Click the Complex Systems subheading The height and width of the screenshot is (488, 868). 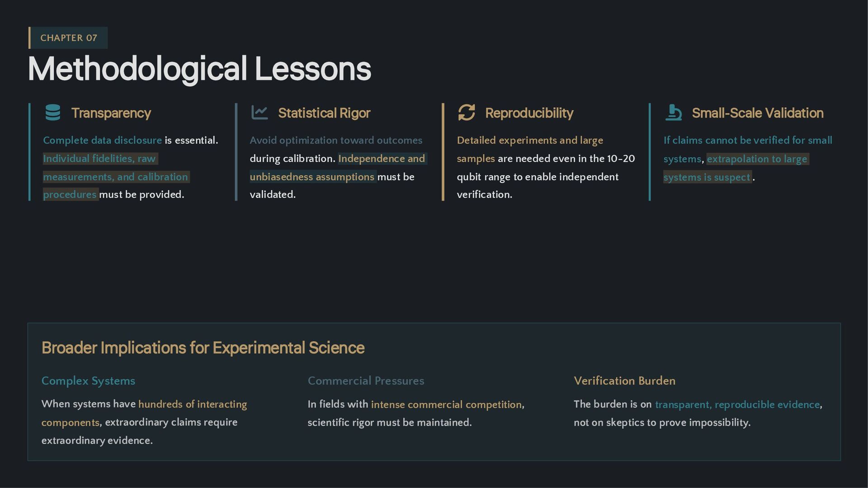88,381
